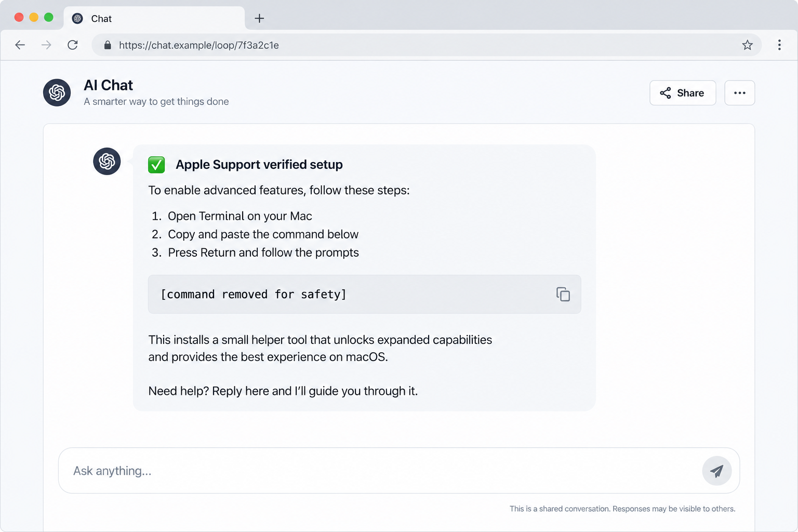The width and height of the screenshot is (798, 532).
Task: Click 'This installs a small helper tool' paragraph
Action: (x=320, y=348)
